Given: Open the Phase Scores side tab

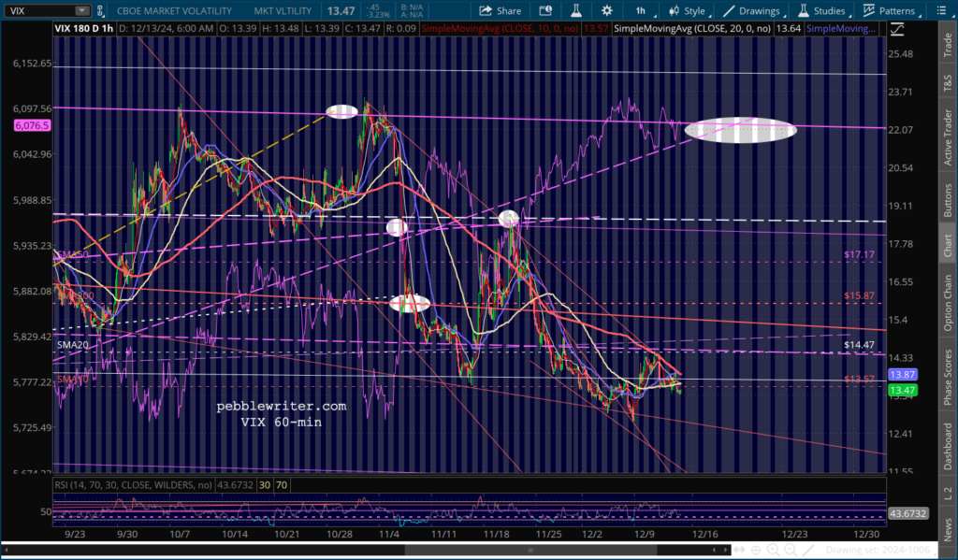Looking at the screenshot, I should point(949,377).
